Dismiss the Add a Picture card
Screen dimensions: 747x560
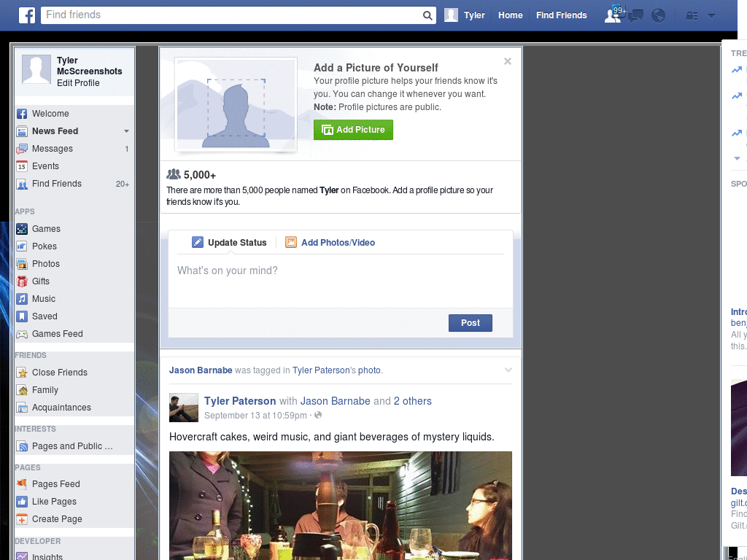point(508,61)
